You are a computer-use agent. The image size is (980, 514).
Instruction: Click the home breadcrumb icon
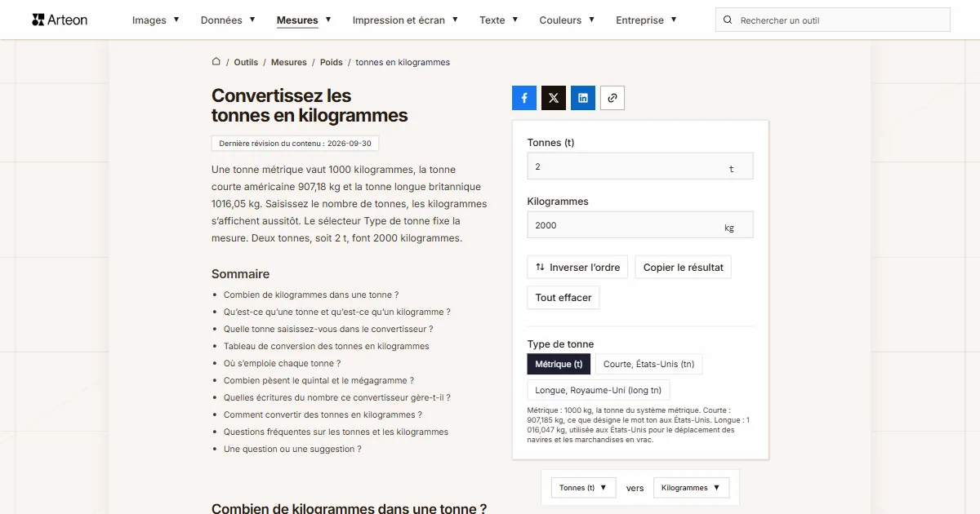(216, 62)
